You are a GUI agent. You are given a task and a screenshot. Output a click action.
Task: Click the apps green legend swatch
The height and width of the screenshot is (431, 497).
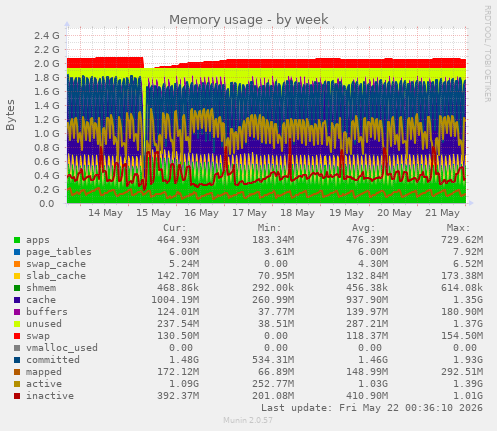(x=17, y=240)
